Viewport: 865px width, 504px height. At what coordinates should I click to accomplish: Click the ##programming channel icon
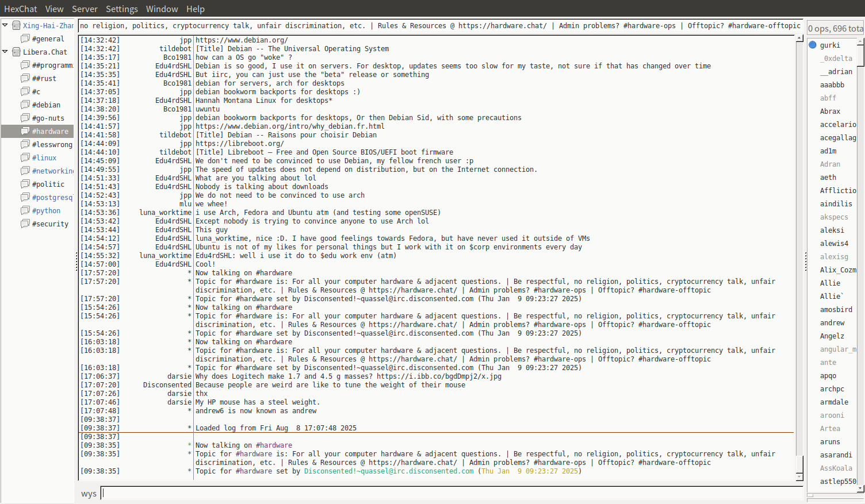[25, 65]
